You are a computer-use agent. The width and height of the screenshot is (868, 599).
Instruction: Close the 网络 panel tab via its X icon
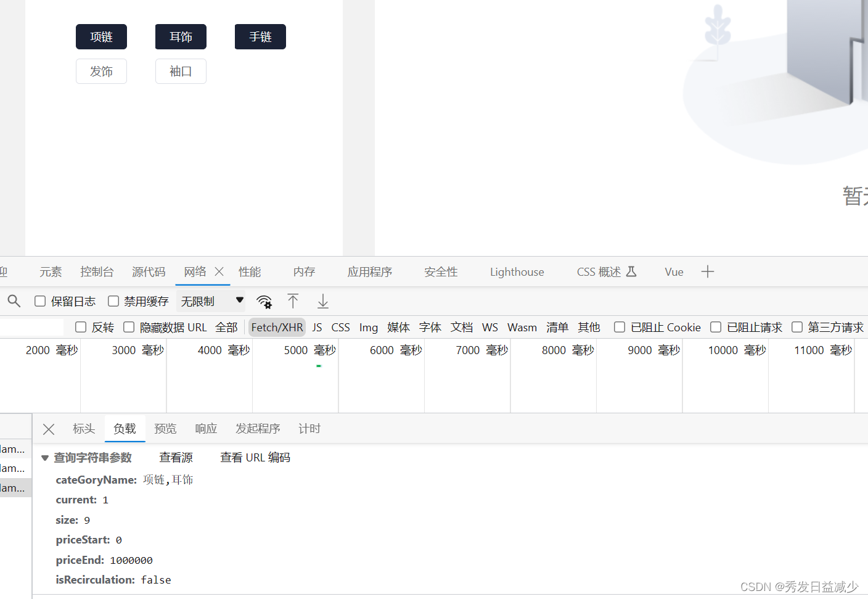[x=219, y=271]
